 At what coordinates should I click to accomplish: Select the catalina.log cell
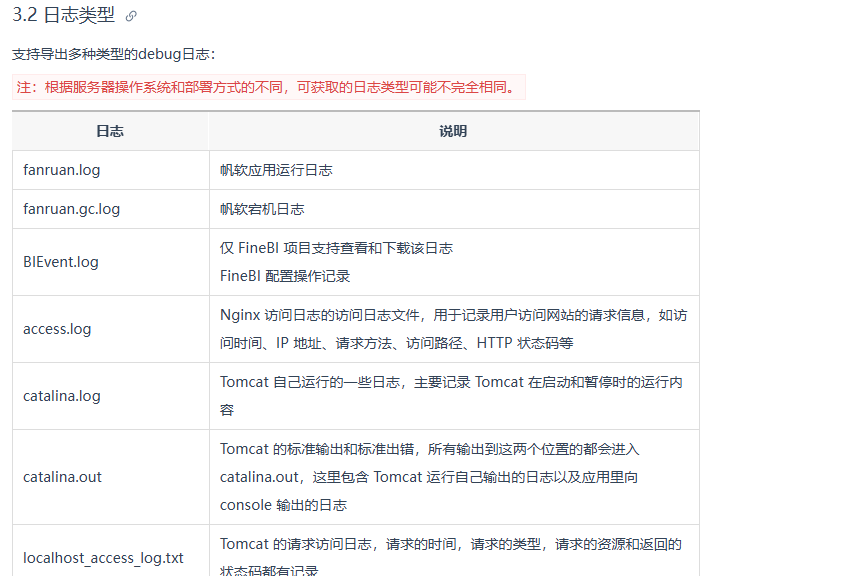[x=111, y=396]
